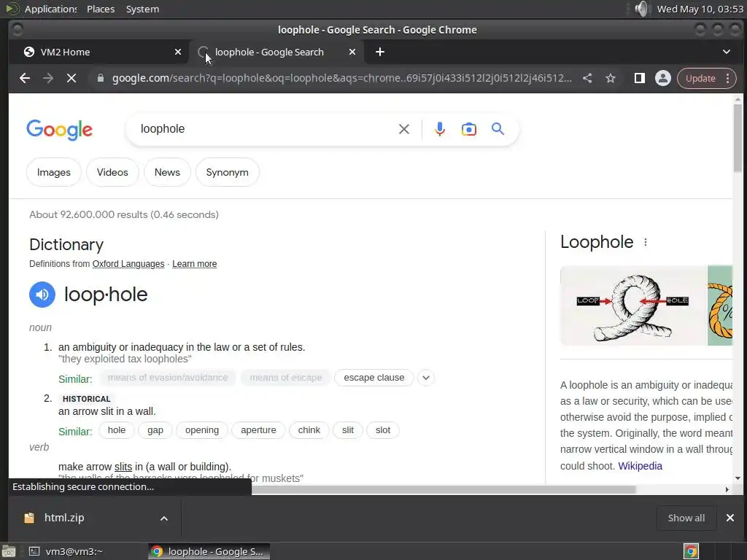747x560 pixels.
Task: Clear the search box text
Action: pos(404,129)
